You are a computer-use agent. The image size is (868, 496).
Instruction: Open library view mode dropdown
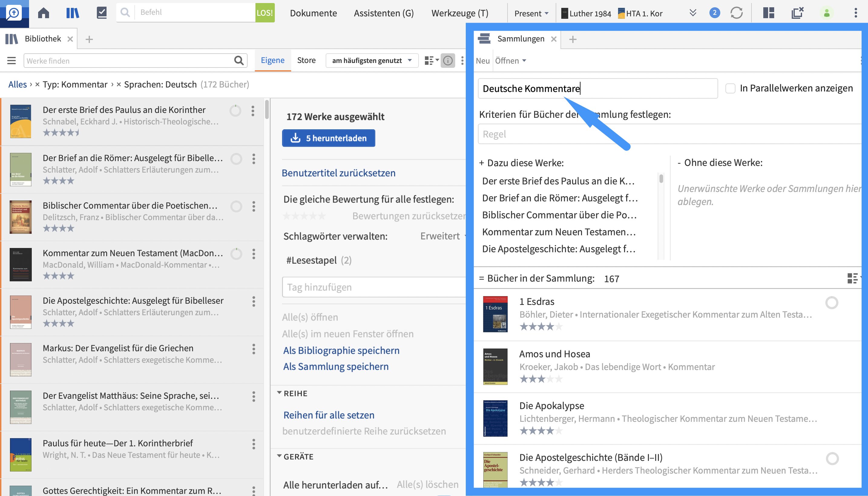432,61
